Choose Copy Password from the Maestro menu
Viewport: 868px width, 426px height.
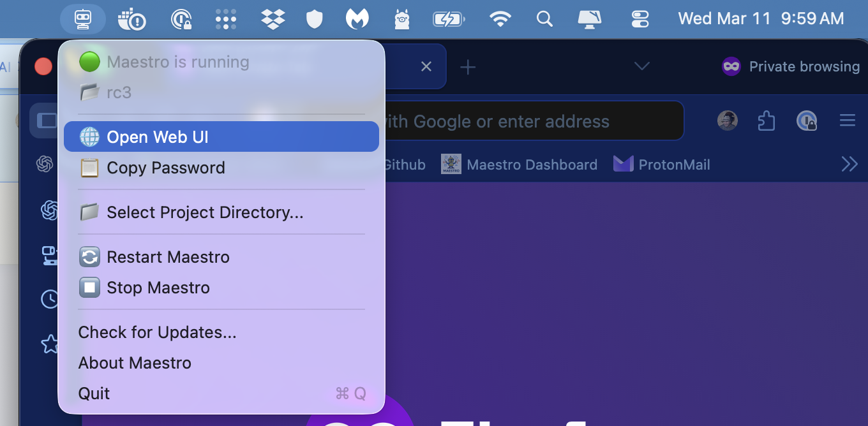[221, 168]
